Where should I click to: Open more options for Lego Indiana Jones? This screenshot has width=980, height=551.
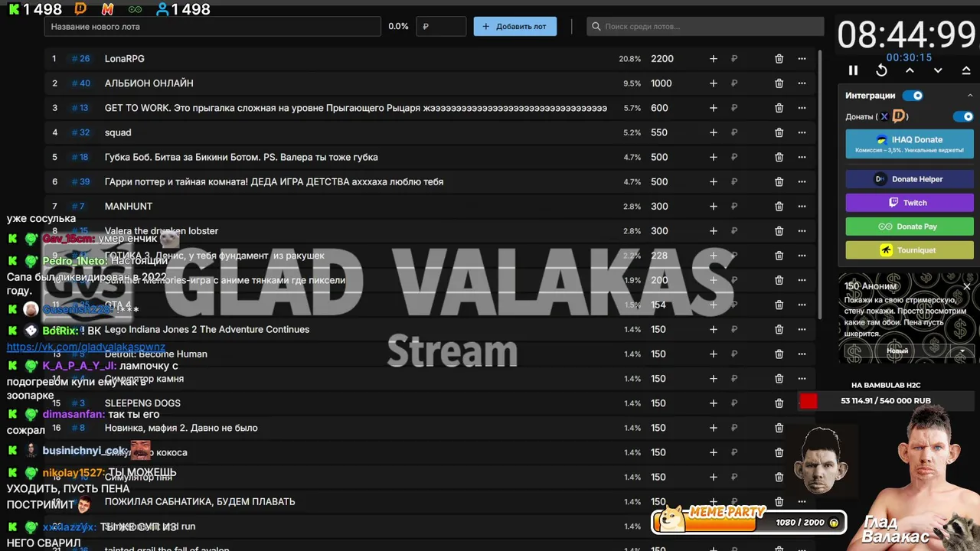point(802,329)
